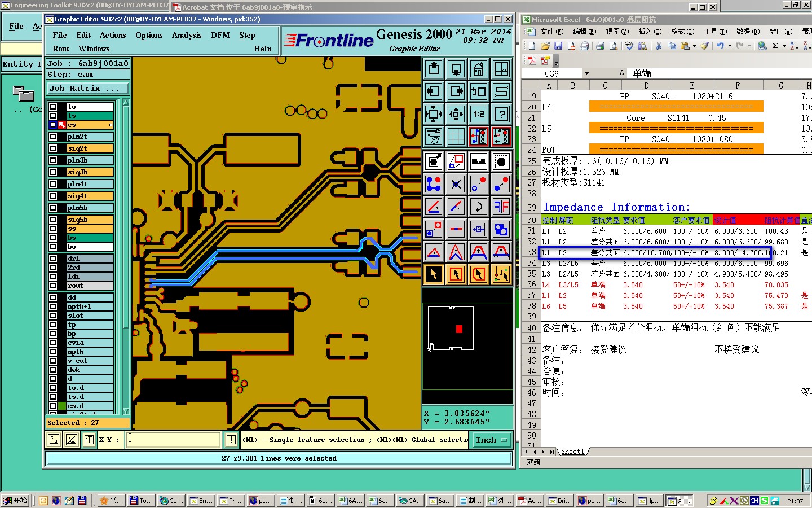Click the net selection arrow icon
Screen dimensions: 812x508
(x=501, y=274)
